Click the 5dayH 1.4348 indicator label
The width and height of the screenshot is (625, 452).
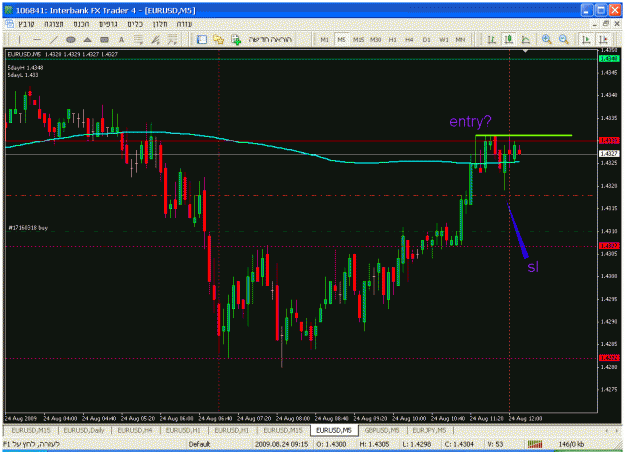pyautogui.click(x=25, y=68)
